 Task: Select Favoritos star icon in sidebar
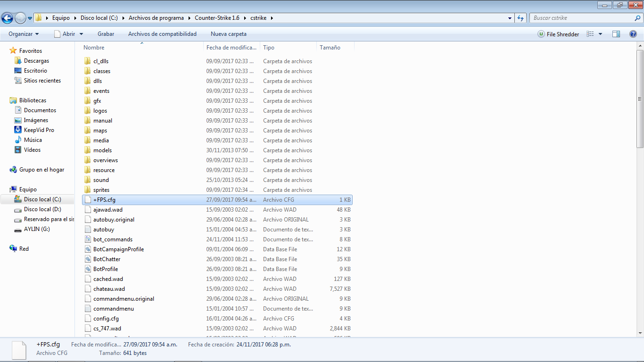click(13, 50)
